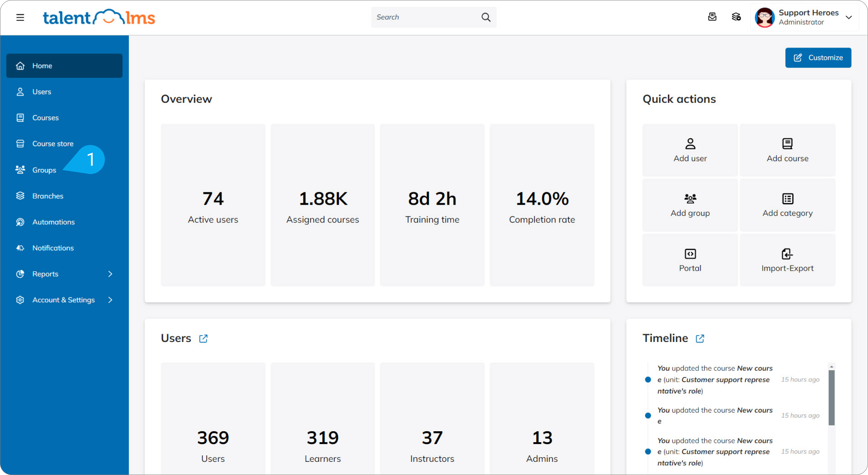Go to Groups in sidebar
Viewport: 868px width, 475px height.
[44, 170]
